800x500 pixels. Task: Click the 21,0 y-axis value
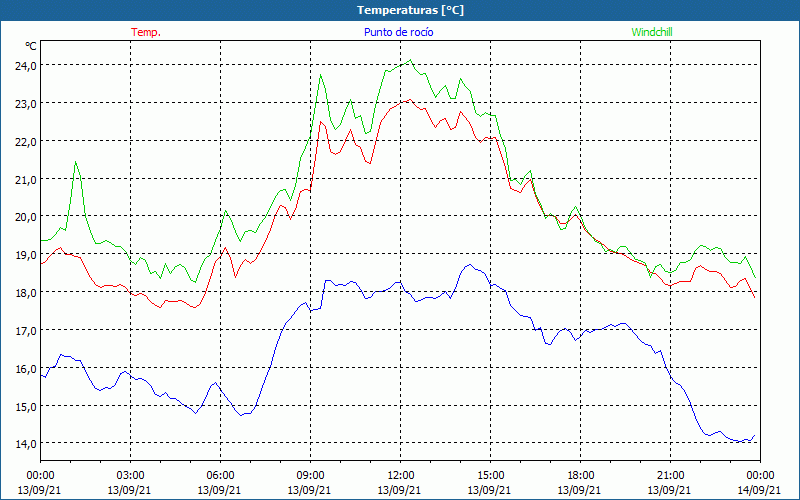tap(26, 179)
